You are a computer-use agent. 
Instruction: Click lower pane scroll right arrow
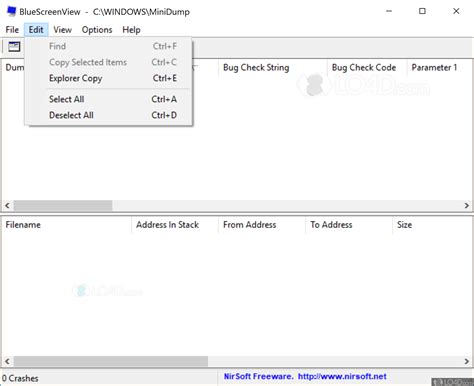tap(467, 361)
